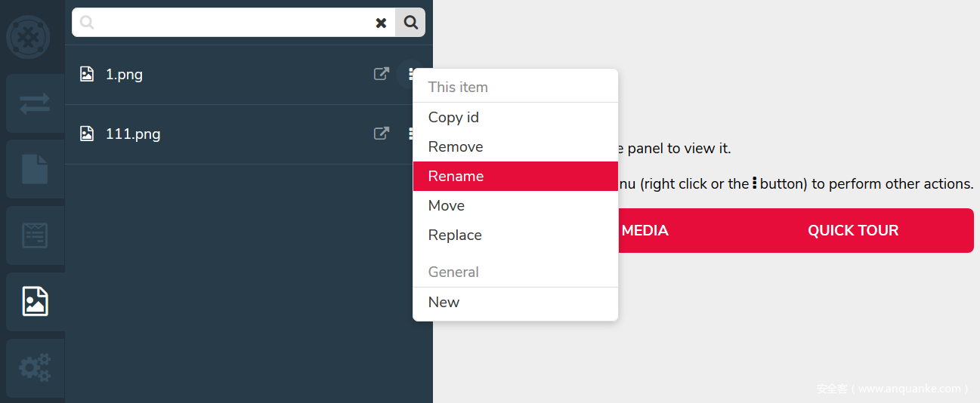Open the documents page sidebar icon
Viewport: 980px width, 403px height.
coord(35,169)
